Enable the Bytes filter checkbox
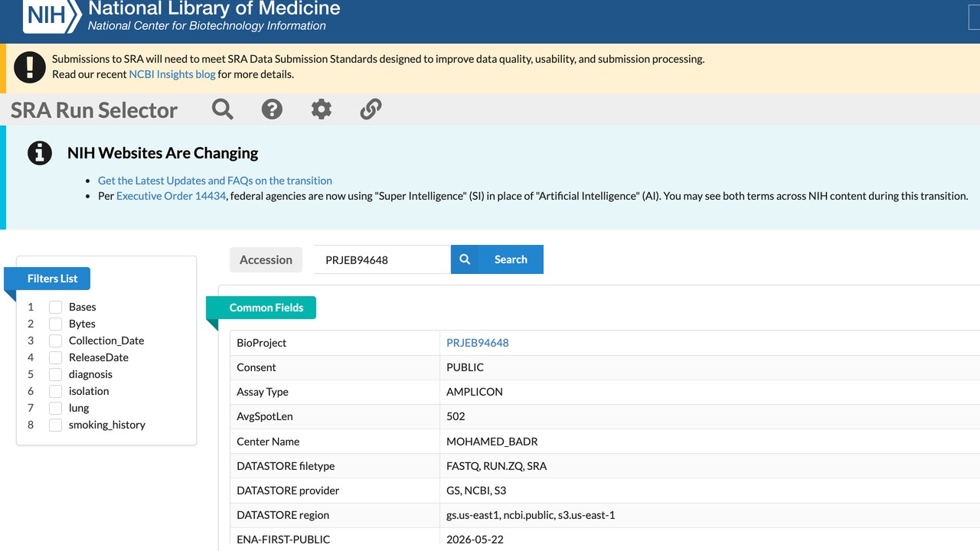 (x=55, y=324)
